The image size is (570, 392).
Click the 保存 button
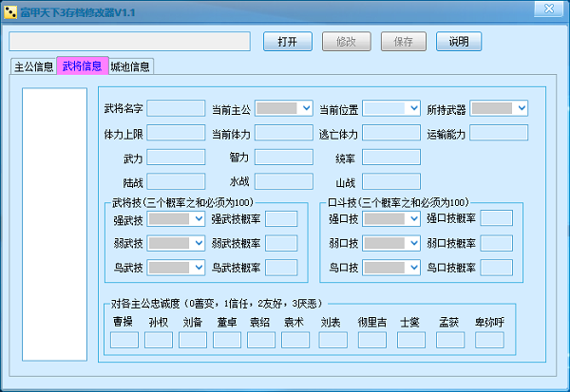pyautogui.click(x=404, y=42)
